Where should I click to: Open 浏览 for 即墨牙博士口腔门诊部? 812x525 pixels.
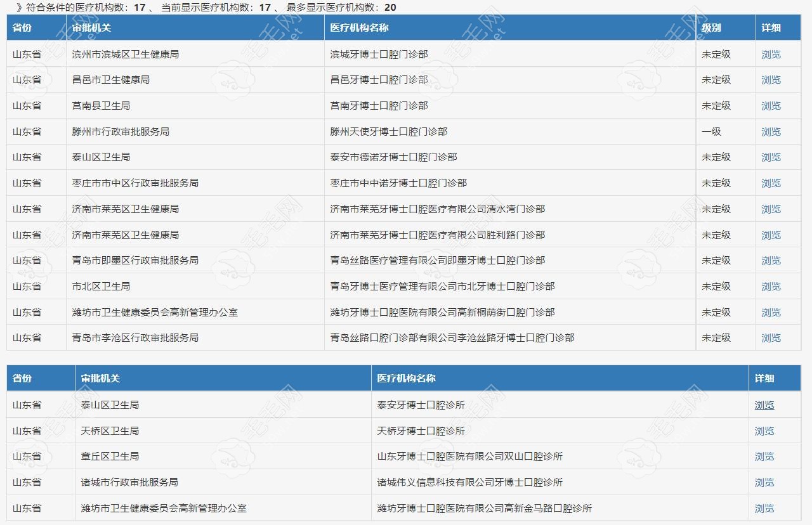[x=771, y=261]
